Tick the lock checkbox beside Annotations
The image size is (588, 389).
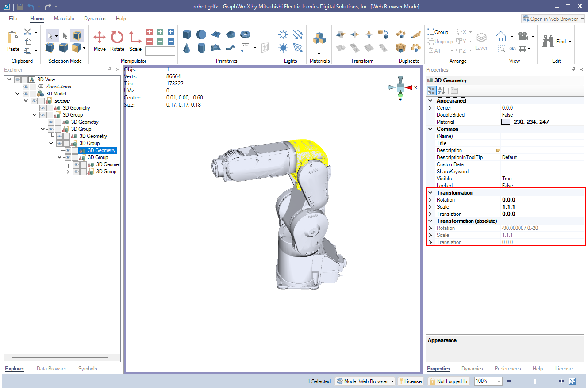(x=33, y=87)
